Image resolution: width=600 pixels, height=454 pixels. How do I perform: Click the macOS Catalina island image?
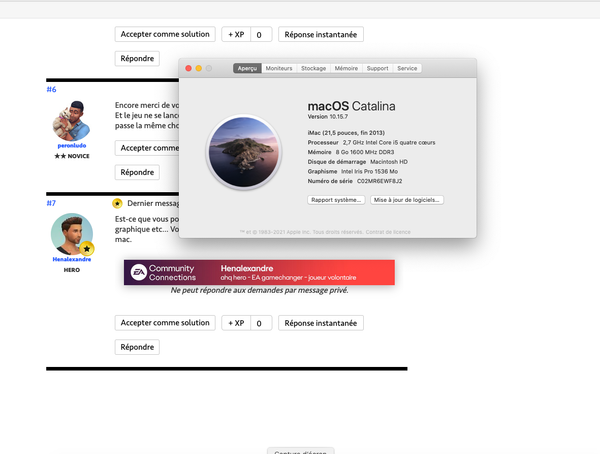coord(244,152)
